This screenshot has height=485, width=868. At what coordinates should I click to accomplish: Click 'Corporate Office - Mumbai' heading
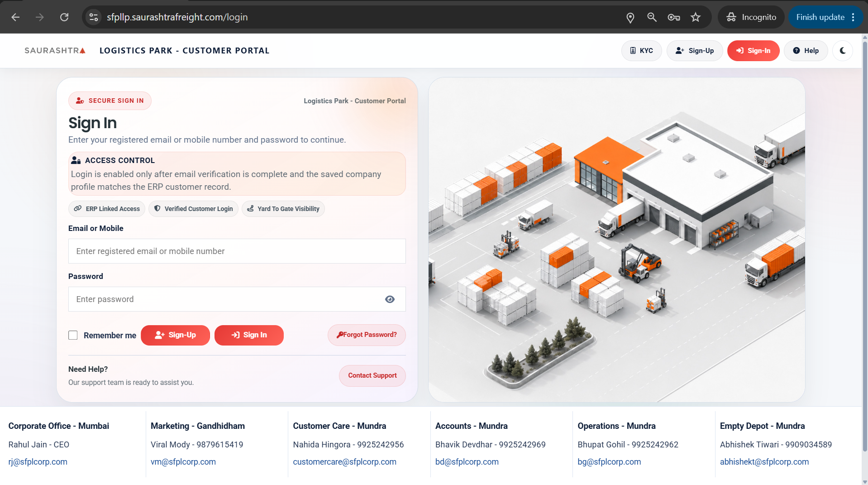[x=59, y=426]
